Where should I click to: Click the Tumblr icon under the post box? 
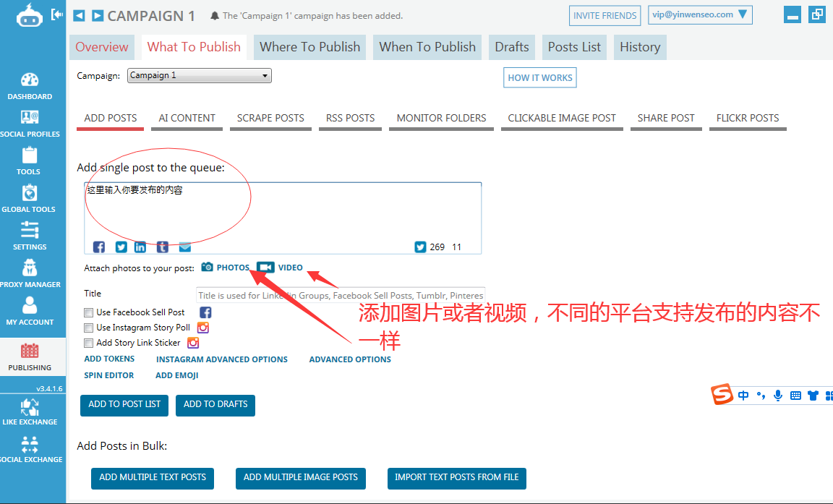[x=162, y=247]
